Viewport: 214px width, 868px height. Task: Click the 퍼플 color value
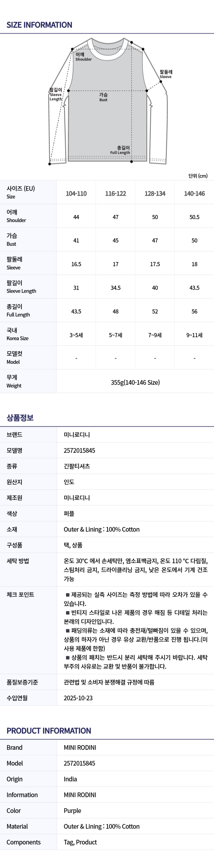click(69, 513)
